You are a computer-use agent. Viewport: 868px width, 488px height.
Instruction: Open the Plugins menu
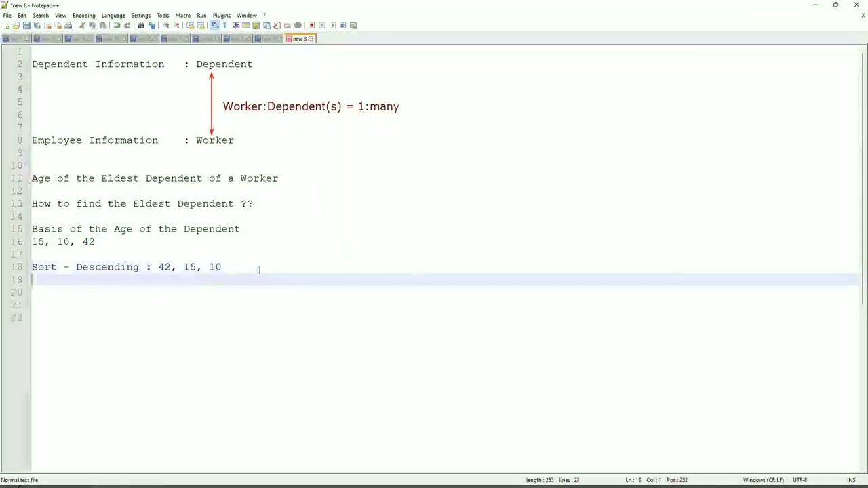pos(222,15)
